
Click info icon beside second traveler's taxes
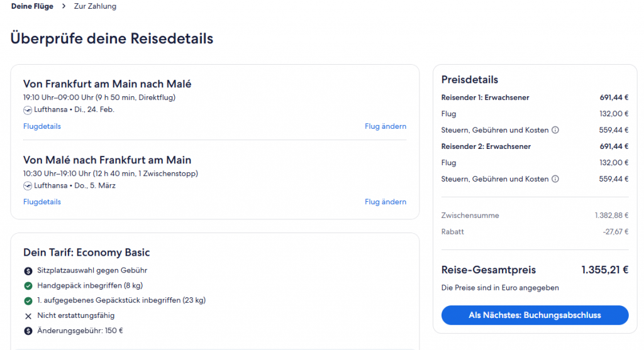(x=555, y=179)
